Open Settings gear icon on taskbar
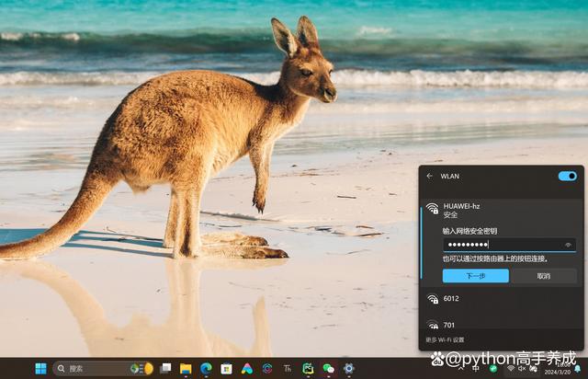 [348, 368]
